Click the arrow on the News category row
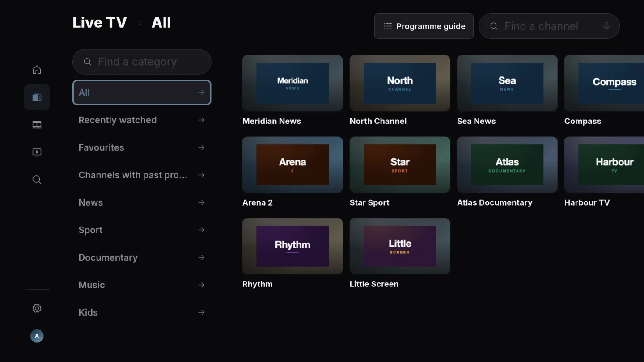The height and width of the screenshot is (362, 644). click(x=201, y=202)
